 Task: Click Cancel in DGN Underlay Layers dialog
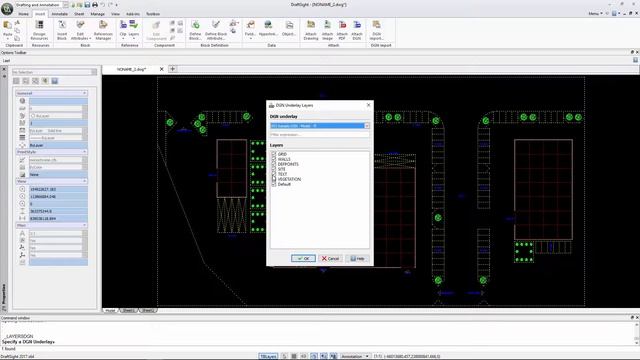330,258
